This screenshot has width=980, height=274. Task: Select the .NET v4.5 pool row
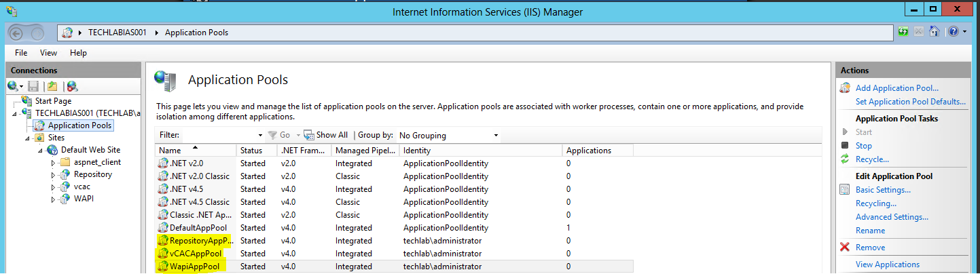[x=394, y=189]
